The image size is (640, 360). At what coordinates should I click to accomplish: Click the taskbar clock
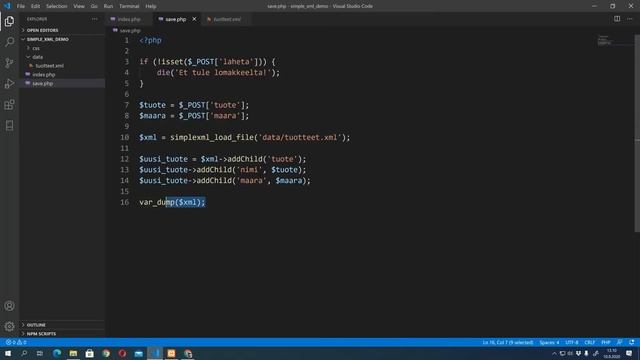coord(611,353)
